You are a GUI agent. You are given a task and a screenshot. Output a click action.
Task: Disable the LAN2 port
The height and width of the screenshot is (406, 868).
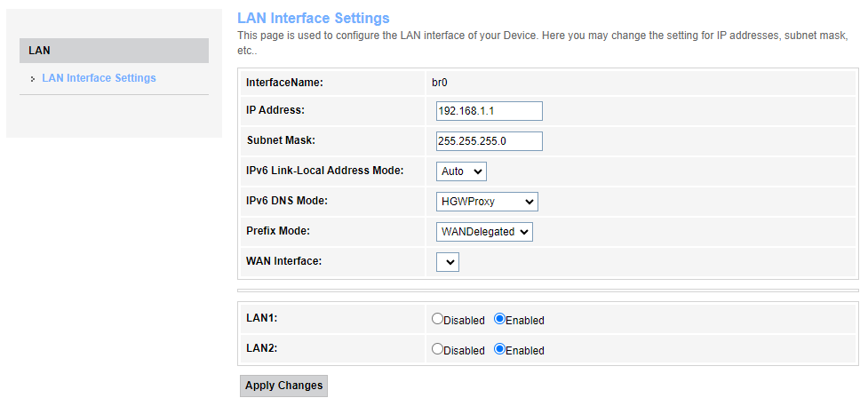[x=437, y=349]
